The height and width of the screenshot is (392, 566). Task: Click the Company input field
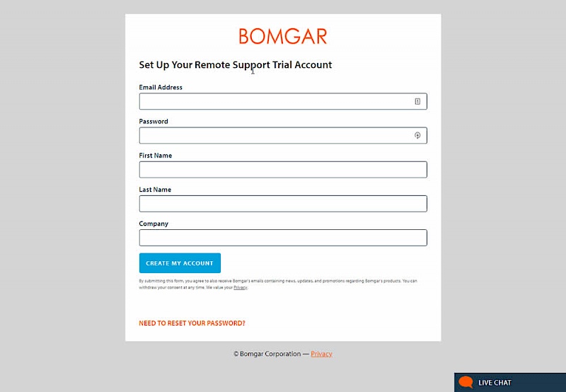pyautogui.click(x=283, y=238)
